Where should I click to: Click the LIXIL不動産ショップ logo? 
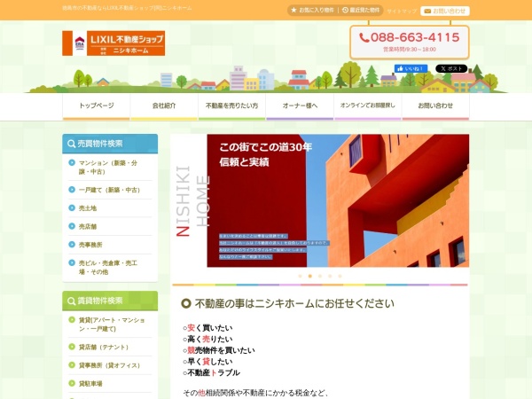pyautogui.click(x=113, y=43)
